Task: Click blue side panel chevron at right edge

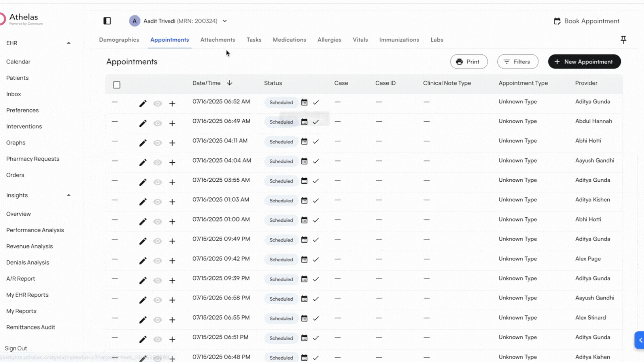Action: tap(640, 340)
